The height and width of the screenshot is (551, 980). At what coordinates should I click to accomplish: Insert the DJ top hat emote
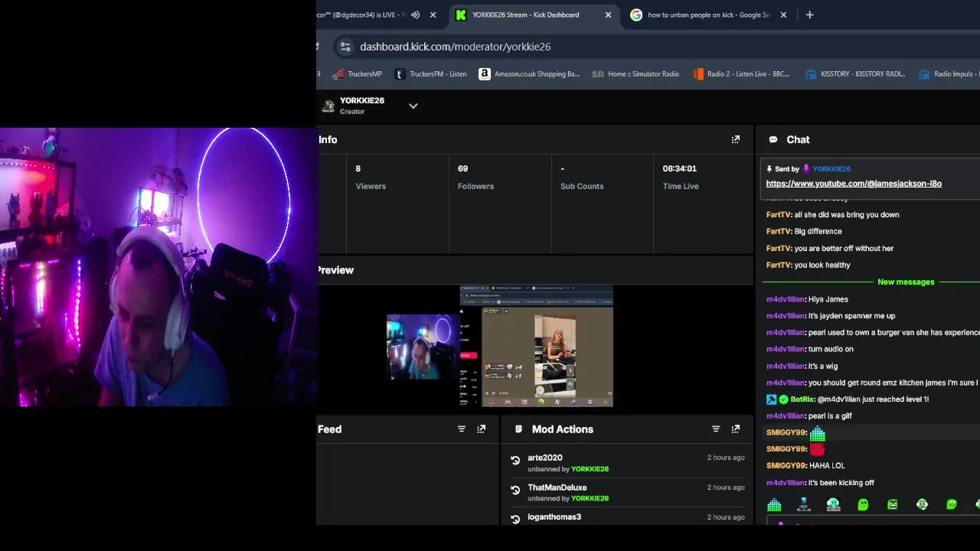tap(803, 505)
